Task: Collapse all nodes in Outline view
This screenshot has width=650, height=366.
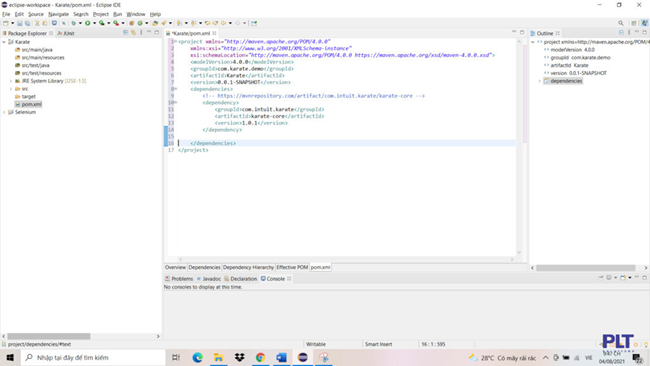Action: pyautogui.click(x=621, y=32)
